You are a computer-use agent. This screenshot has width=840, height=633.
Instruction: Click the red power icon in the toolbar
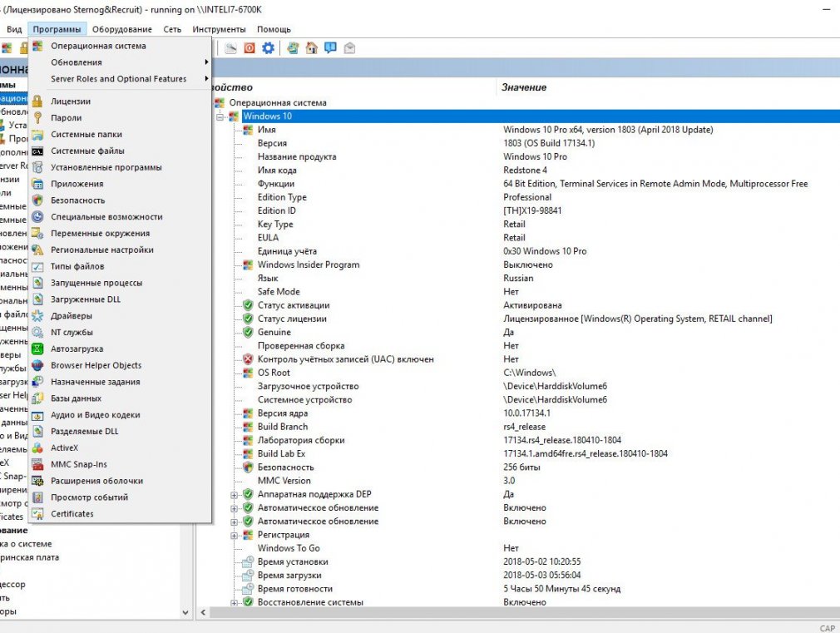250,48
